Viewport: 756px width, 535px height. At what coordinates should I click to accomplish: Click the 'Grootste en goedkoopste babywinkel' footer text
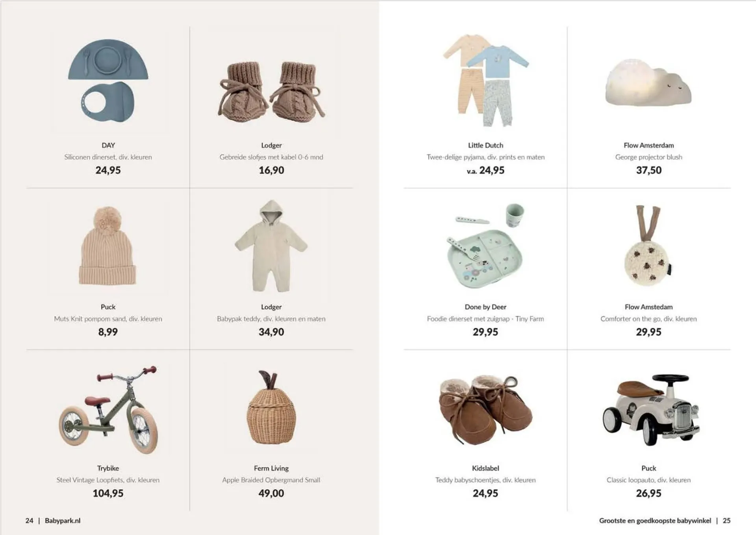[655, 520]
